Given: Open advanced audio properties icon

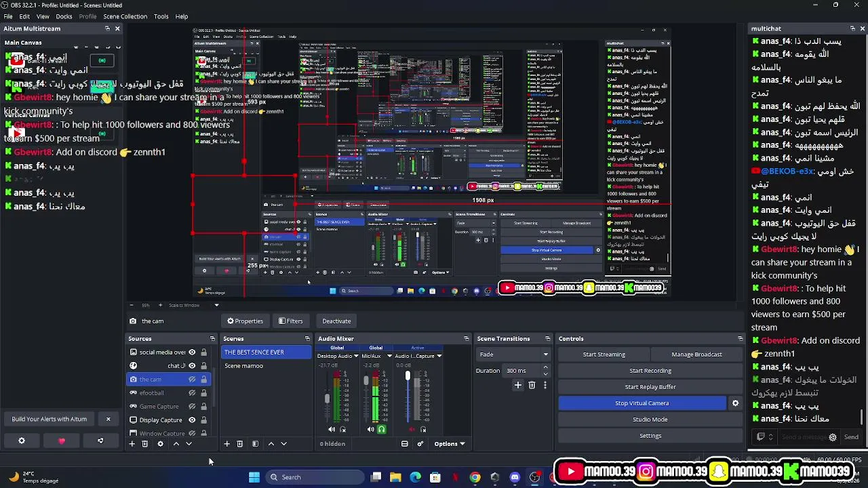Looking at the screenshot, I should coord(420,444).
